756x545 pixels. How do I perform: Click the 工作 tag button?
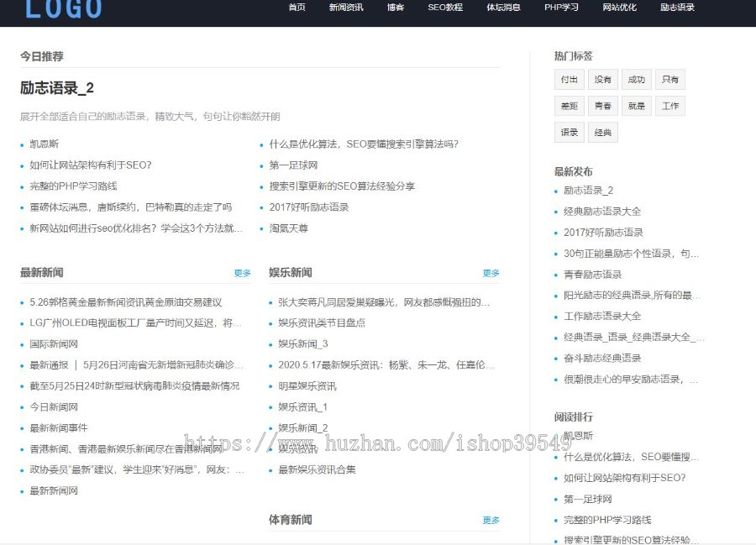pyautogui.click(x=670, y=106)
